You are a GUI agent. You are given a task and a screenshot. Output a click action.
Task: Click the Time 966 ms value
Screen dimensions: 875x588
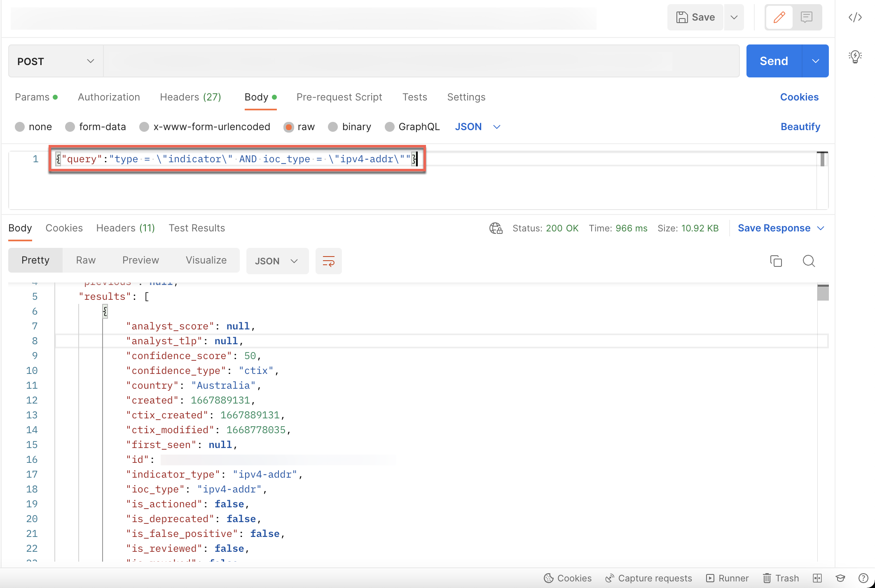pos(631,228)
